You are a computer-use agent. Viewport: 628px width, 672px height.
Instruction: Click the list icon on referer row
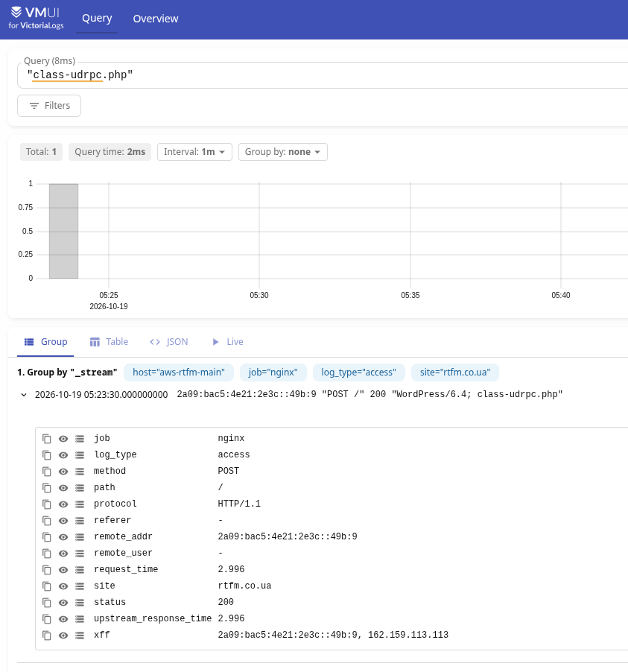[x=79, y=521]
